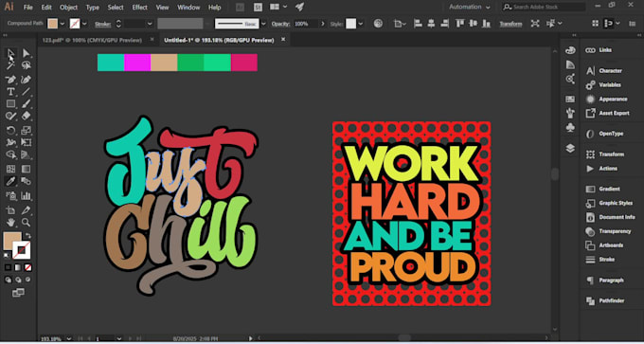Select the Shape Builder tool
Viewport: 644px width, 344px height.
(10, 155)
